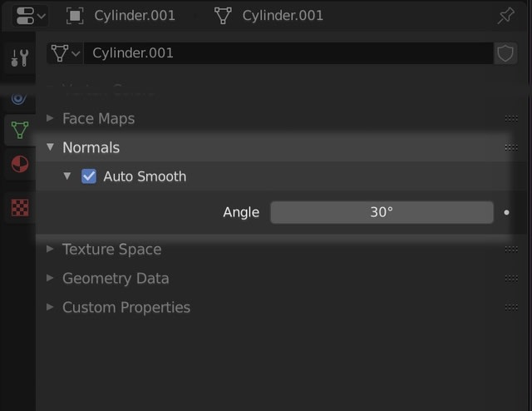The width and height of the screenshot is (532, 411).
Task: Click the Cylinder.001 mesh name field
Action: point(287,53)
